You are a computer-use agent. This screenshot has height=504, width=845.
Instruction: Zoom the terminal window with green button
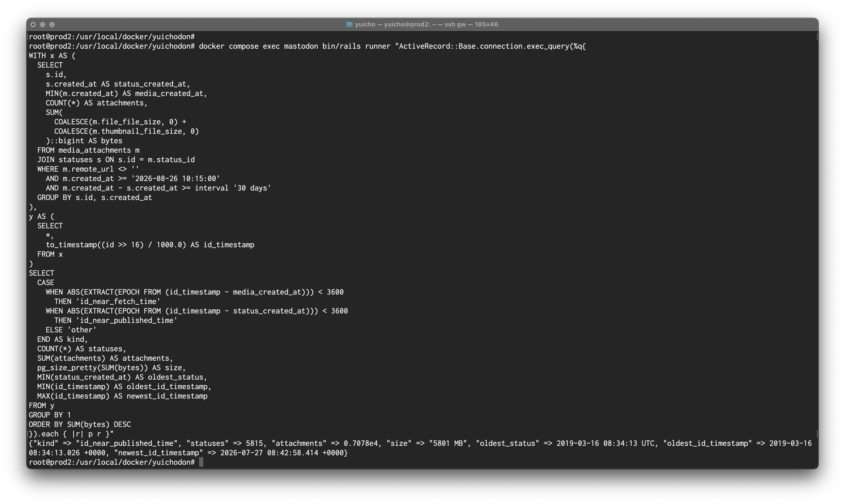point(52,24)
